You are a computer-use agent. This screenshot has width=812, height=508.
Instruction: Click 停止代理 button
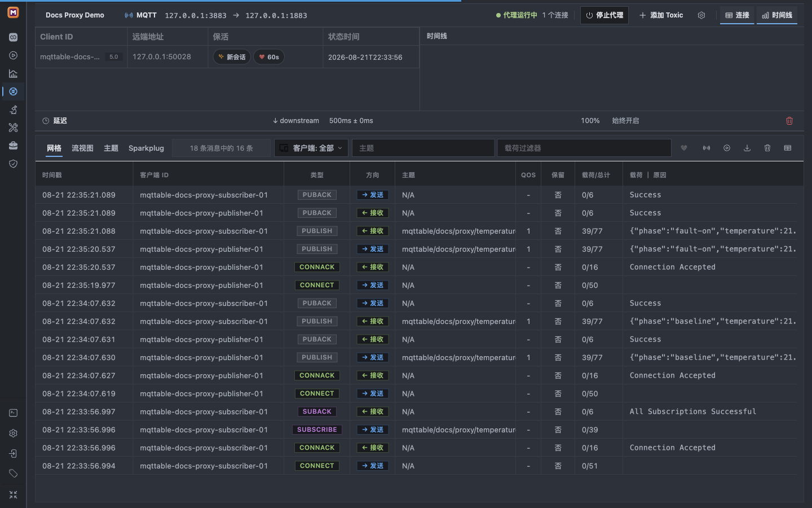(604, 15)
